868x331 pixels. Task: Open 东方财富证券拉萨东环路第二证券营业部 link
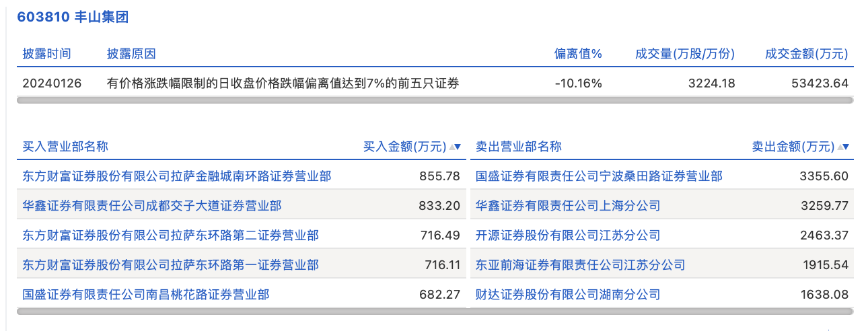(171, 235)
